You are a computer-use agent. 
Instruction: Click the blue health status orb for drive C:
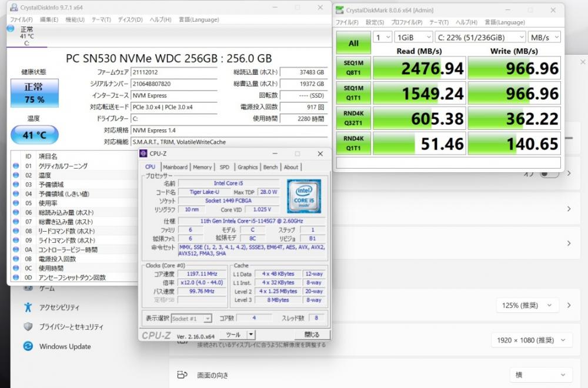pos(10,28)
